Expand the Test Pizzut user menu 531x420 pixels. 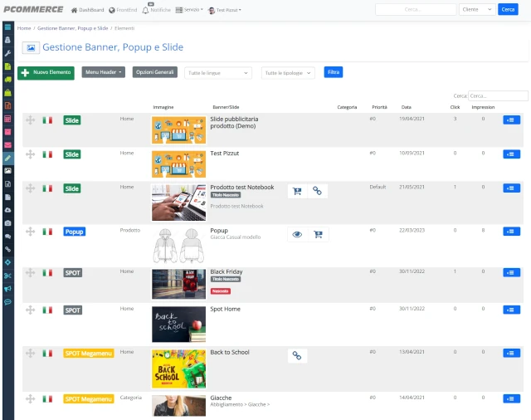(225, 10)
